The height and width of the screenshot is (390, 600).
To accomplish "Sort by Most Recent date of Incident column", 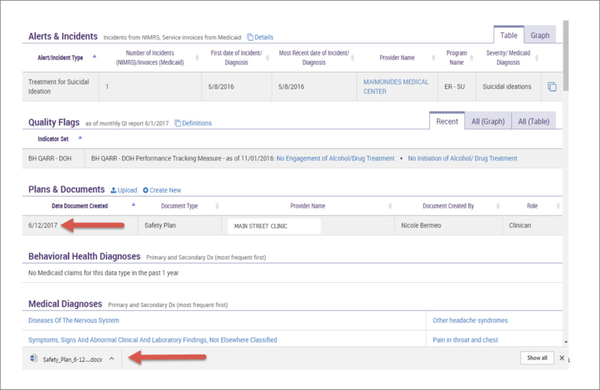I will point(314,58).
